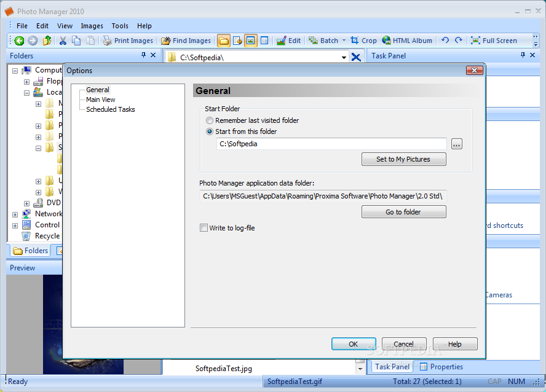Cancel the Options dialog
Image resolution: width=546 pixels, height=392 pixels.
(x=404, y=343)
